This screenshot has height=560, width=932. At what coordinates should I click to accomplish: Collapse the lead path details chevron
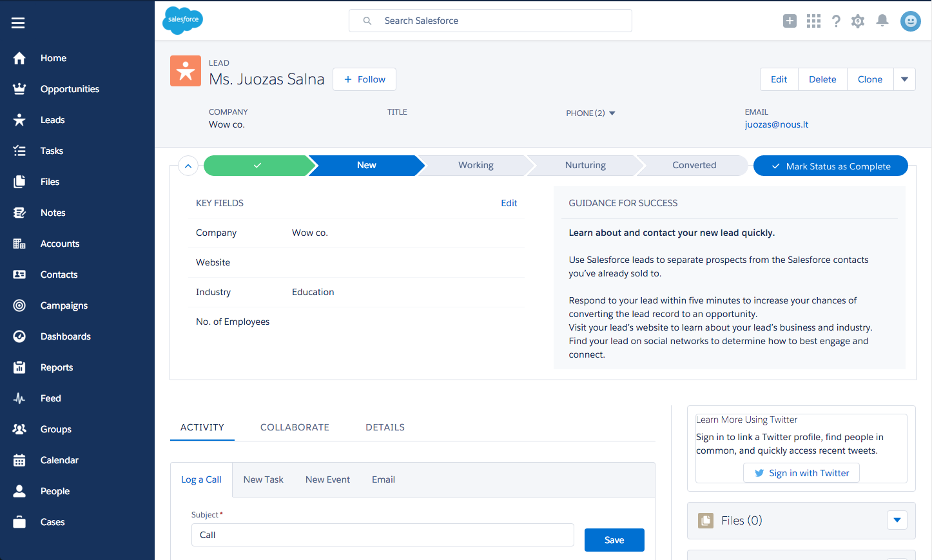(x=188, y=166)
